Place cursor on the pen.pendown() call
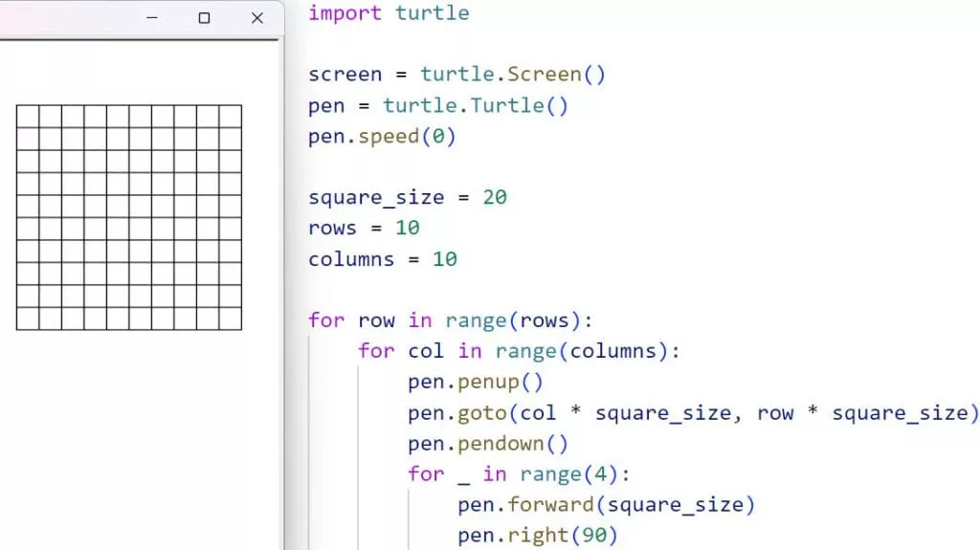The image size is (980, 550). (488, 444)
